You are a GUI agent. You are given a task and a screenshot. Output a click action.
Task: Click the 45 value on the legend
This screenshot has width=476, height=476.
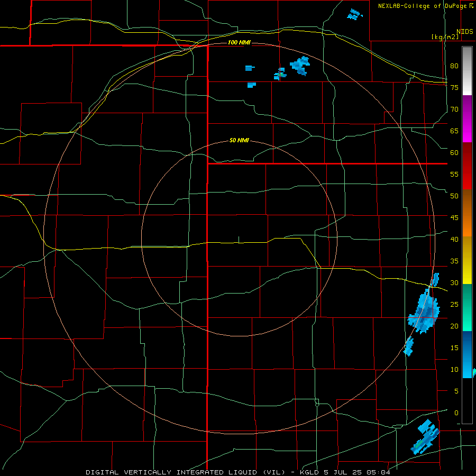[454, 218]
